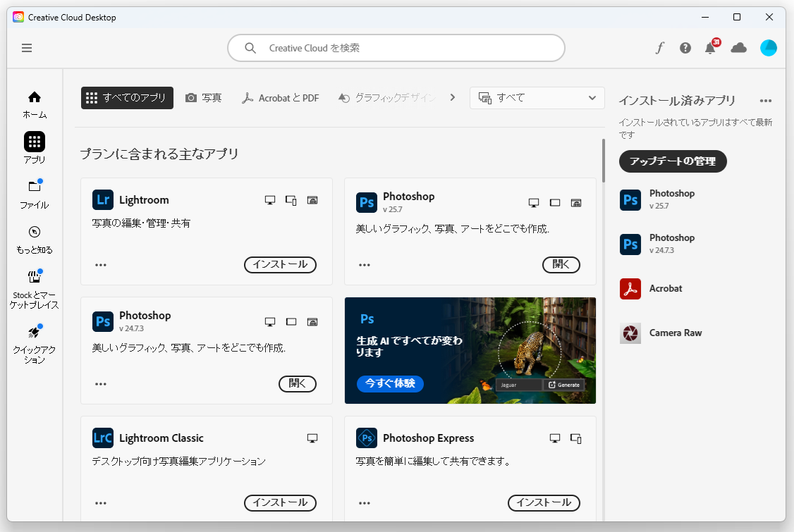Open Photoshop v25.7 with 開く button

point(561,264)
